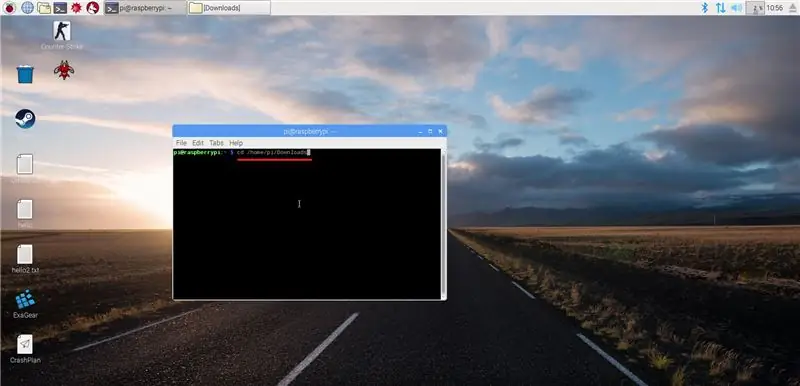Click the clock showing 10:56

(774, 8)
